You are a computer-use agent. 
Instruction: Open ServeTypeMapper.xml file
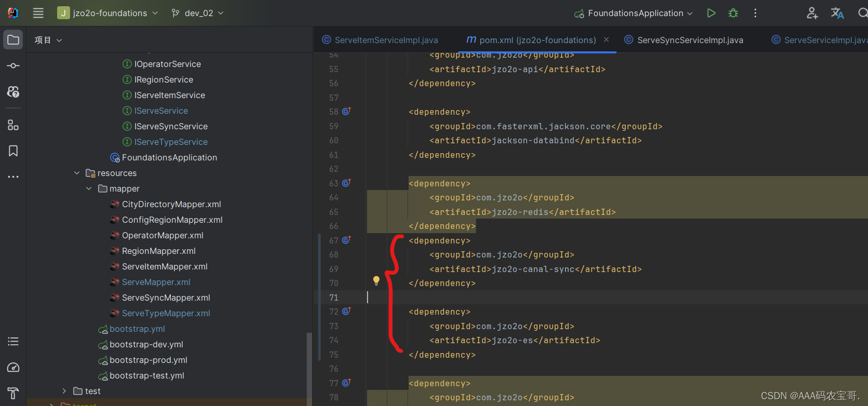point(166,313)
